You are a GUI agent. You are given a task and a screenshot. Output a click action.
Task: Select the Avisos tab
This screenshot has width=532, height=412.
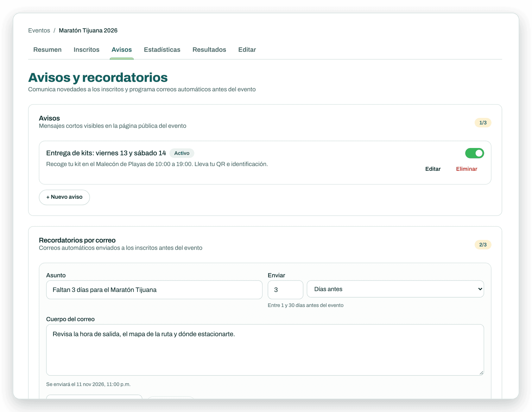[122, 50]
